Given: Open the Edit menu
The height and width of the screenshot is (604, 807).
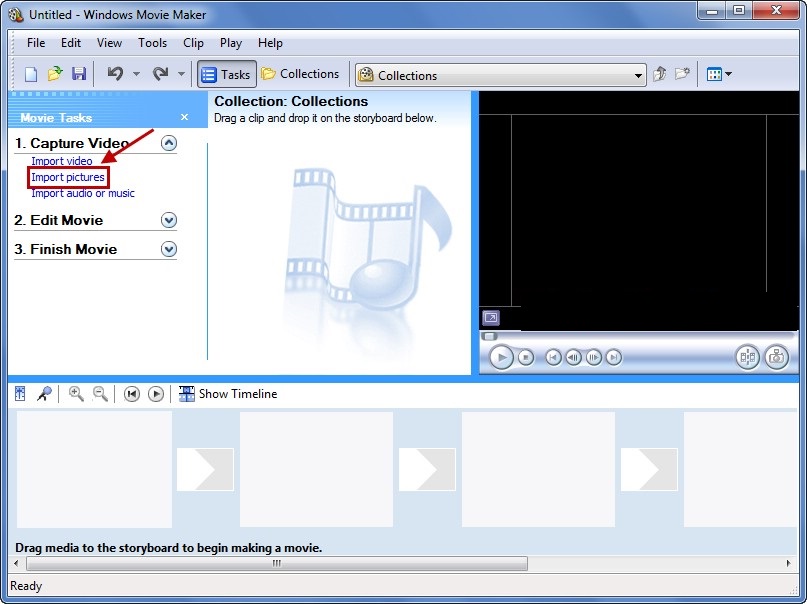Looking at the screenshot, I should point(71,43).
